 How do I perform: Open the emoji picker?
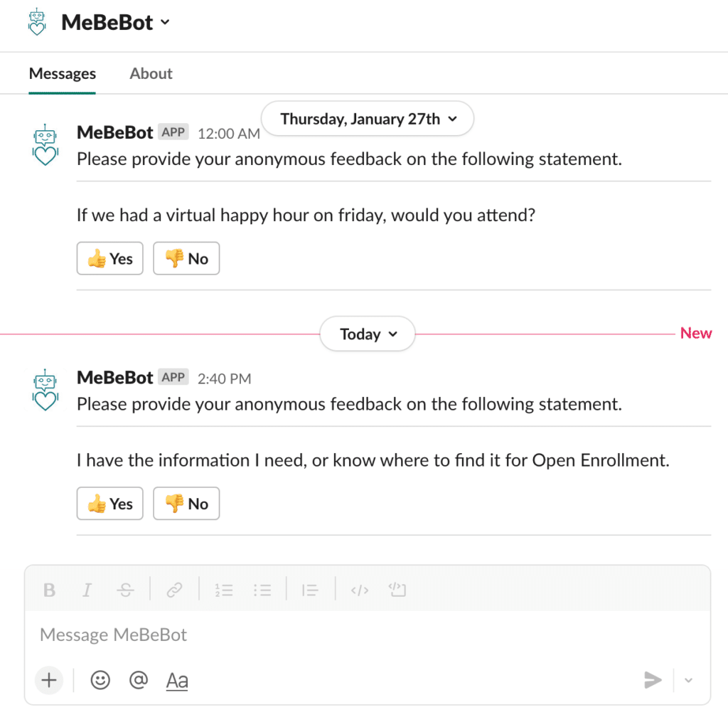tap(100, 680)
